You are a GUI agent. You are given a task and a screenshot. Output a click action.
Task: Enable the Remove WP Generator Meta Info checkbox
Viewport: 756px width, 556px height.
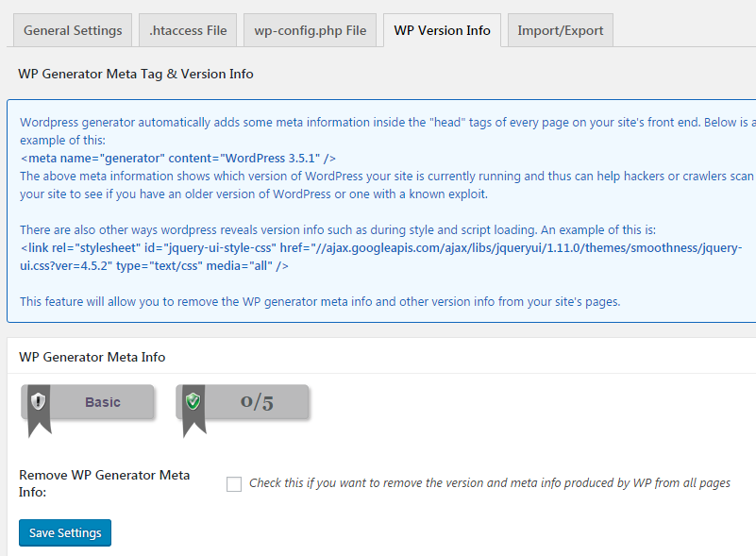234,484
